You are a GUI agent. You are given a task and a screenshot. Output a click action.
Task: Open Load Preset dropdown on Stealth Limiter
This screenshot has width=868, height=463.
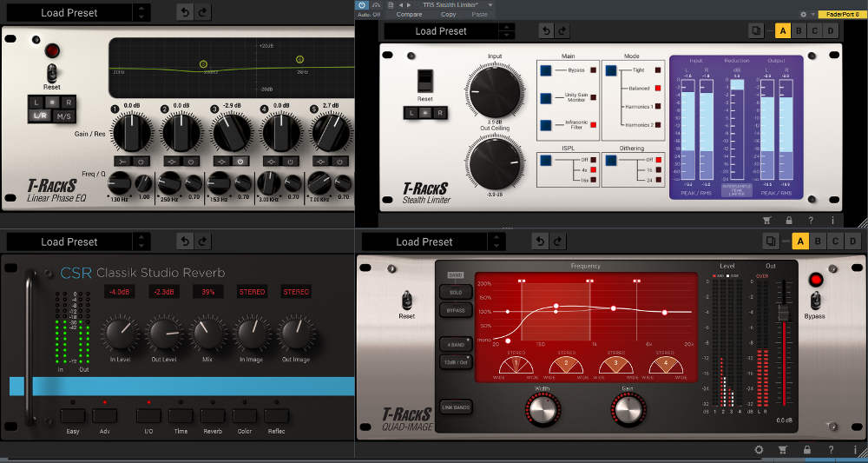(x=441, y=31)
